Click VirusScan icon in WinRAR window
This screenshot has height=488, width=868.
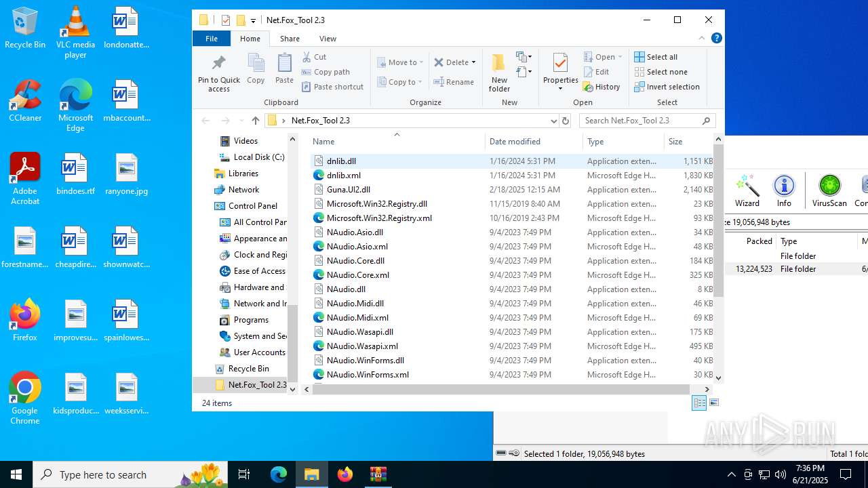(x=829, y=190)
